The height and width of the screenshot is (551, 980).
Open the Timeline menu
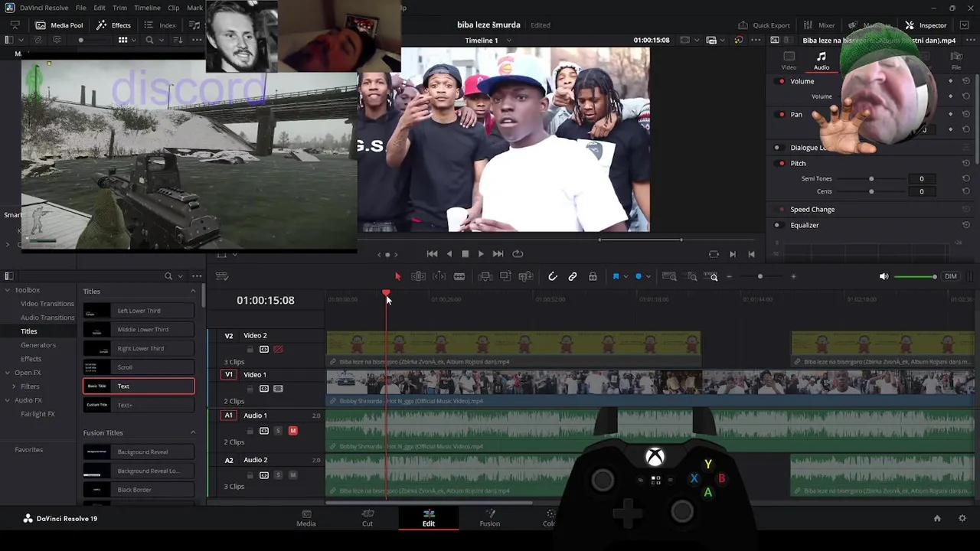(147, 8)
